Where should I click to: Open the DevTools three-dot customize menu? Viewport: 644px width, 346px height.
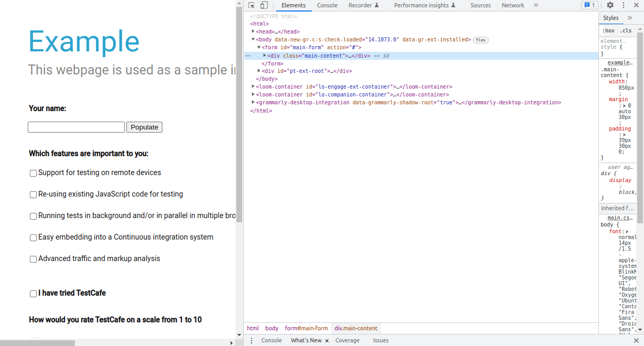click(624, 5)
